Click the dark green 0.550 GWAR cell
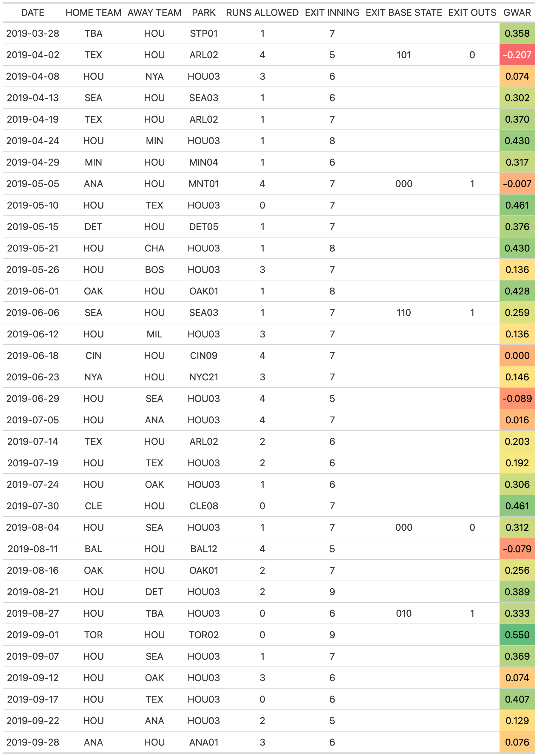Viewport: 538px width, 756px height. tap(517, 635)
